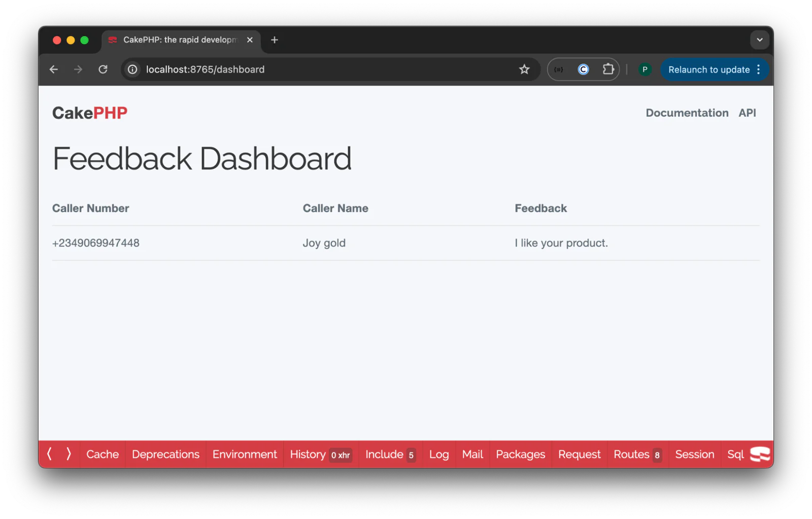Minimize window with yellow button
Viewport: 812px width, 519px height.
(x=71, y=40)
